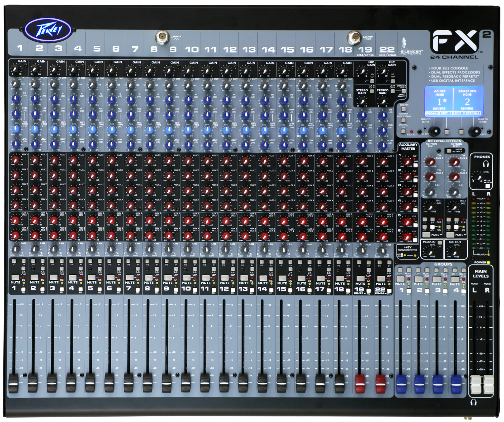Mute the EFX 2 return

[x=451, y=235]
